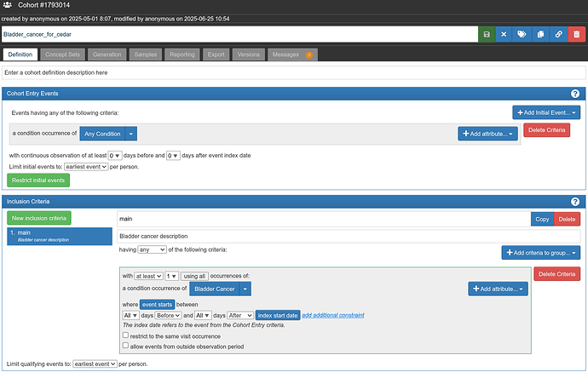Switch to the Concept Sets tab
Viewport: 588px width, 372px height.
coord(61,54)
